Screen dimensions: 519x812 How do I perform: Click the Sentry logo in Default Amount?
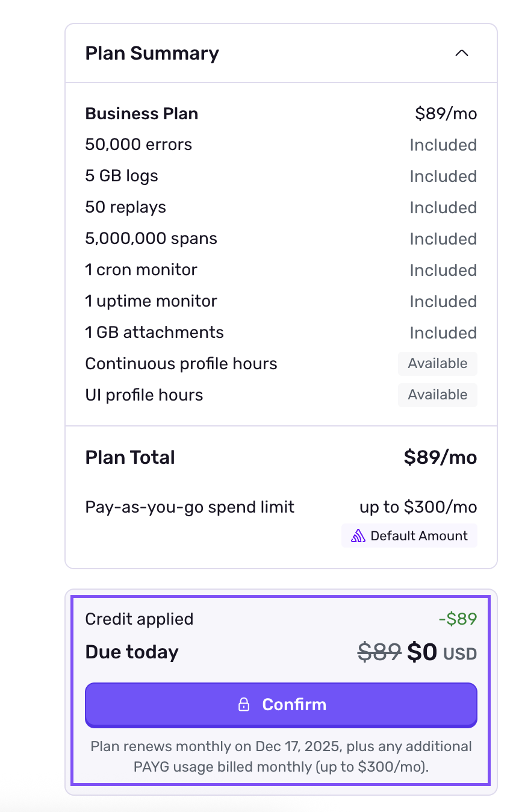(x=358, y=536)
